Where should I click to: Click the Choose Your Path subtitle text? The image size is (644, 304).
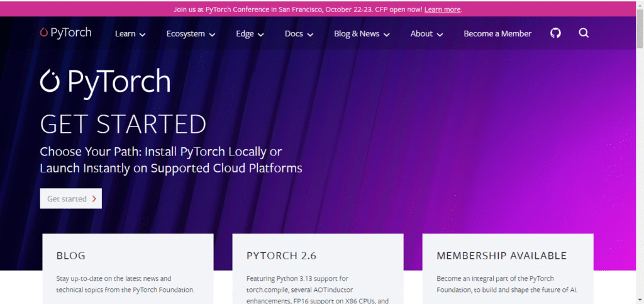click(x=171, y=160)
